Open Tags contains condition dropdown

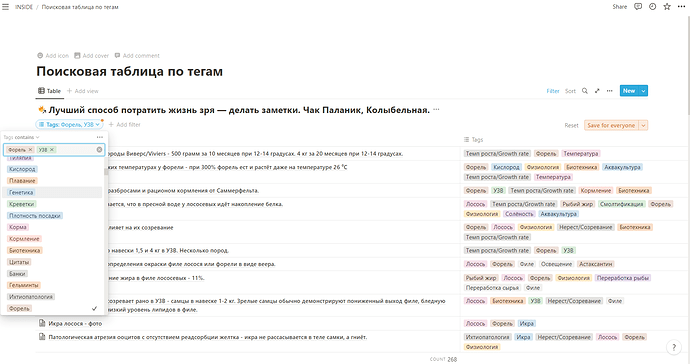click(x=21, y=137)
